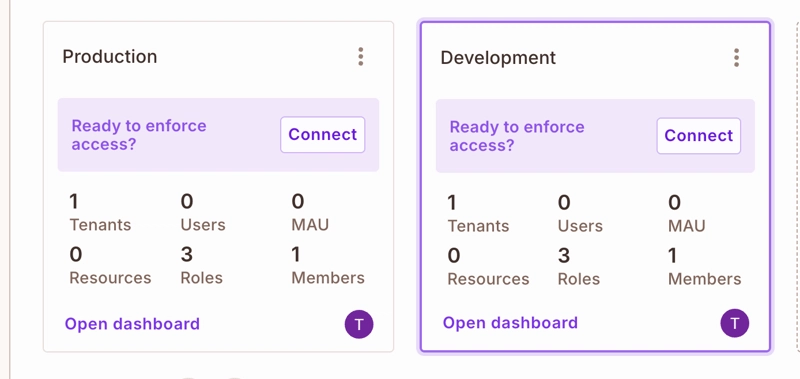This screenshot has width=800, height=379.
Task: Open the Production card three-dot menu
Action: (x=361, y=57)
